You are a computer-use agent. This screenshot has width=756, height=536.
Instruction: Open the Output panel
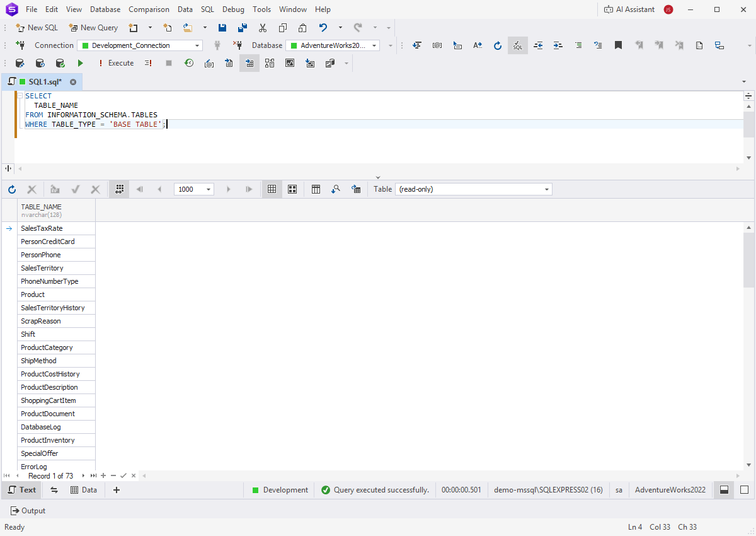tap(28, 511)
